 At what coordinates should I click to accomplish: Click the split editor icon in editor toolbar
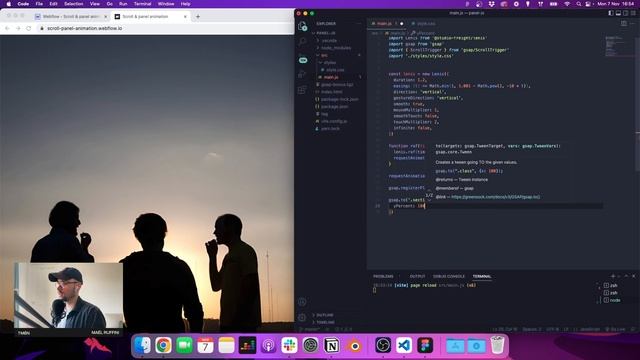tap(624, 24)
